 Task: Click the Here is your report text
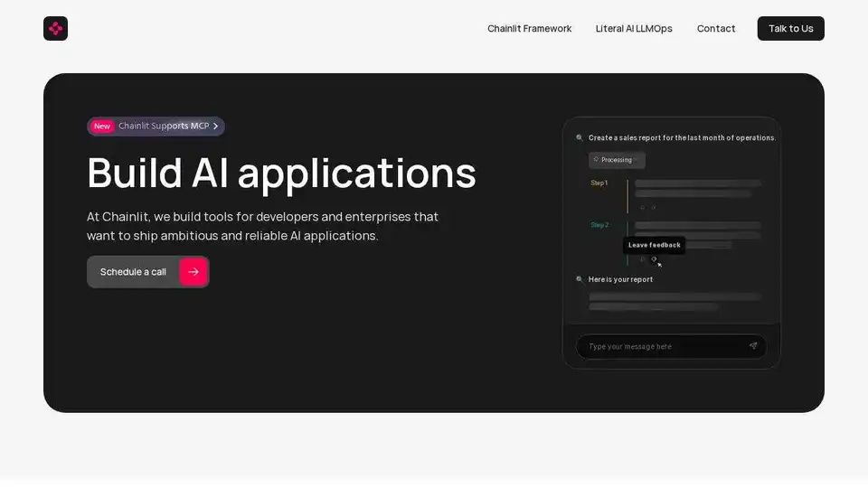coord(620,279)
